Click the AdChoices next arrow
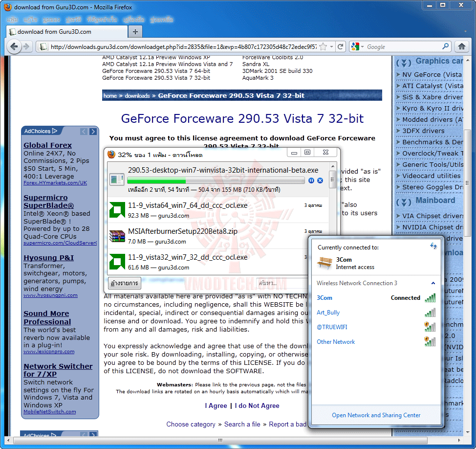This screenshot has height=449, width=476. pyautogui.click(x=93, y=131)
